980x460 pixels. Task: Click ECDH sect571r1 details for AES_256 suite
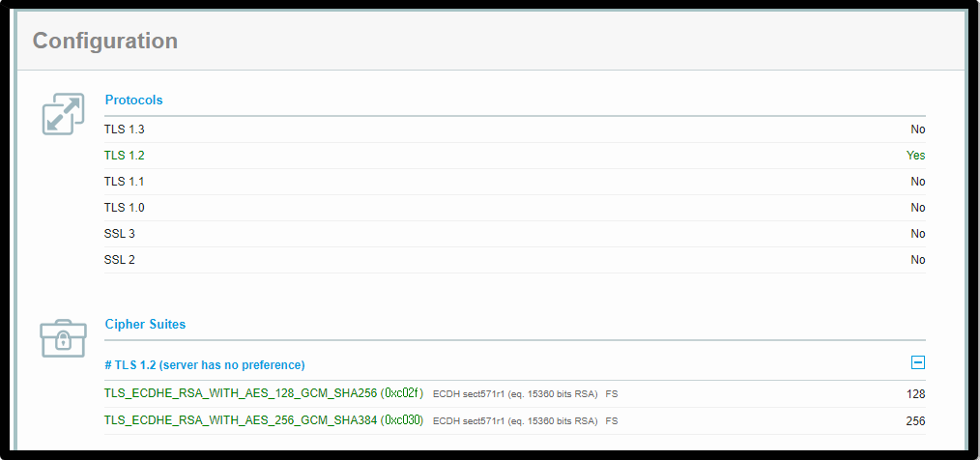[516, 421]
